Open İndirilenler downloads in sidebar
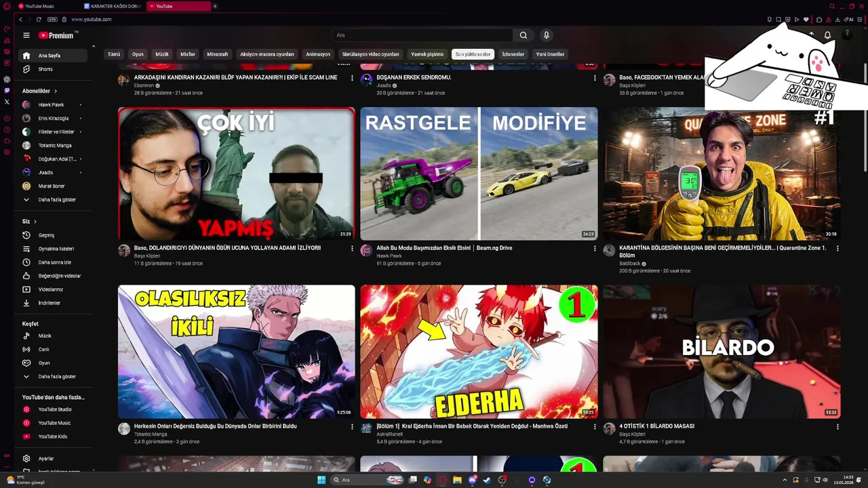 coord(50,303)
